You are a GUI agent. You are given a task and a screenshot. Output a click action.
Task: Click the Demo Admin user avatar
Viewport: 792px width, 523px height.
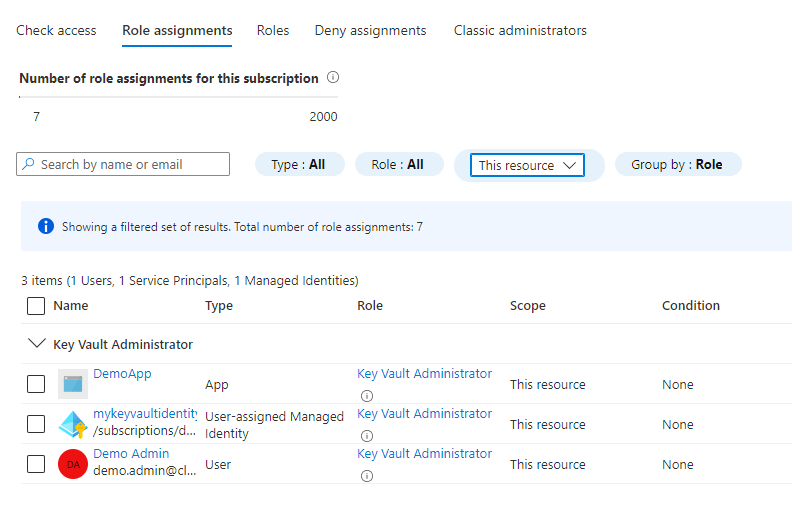pyautogui.click(x=73, y=464)
